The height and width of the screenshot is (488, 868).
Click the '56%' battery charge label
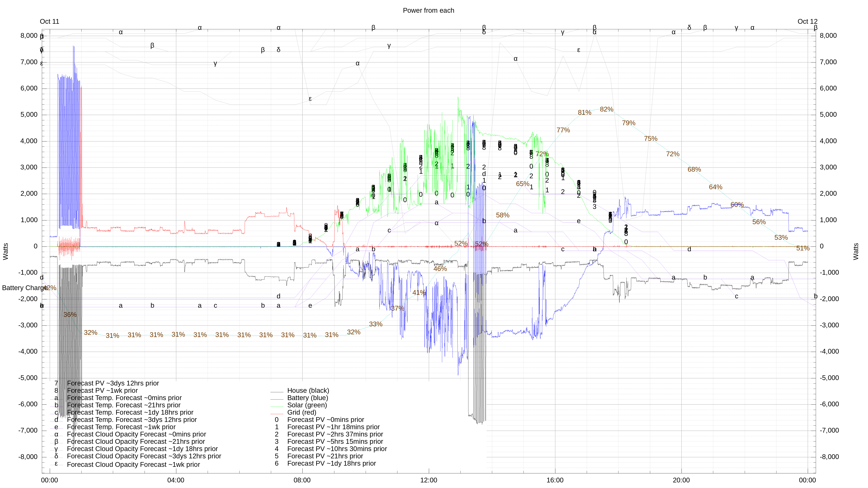click(x=759, y=222)
